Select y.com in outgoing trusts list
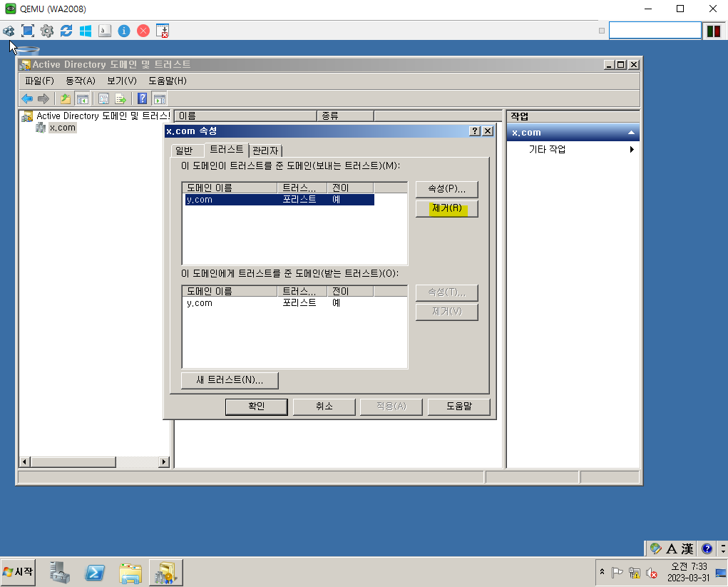 [279, 200]
